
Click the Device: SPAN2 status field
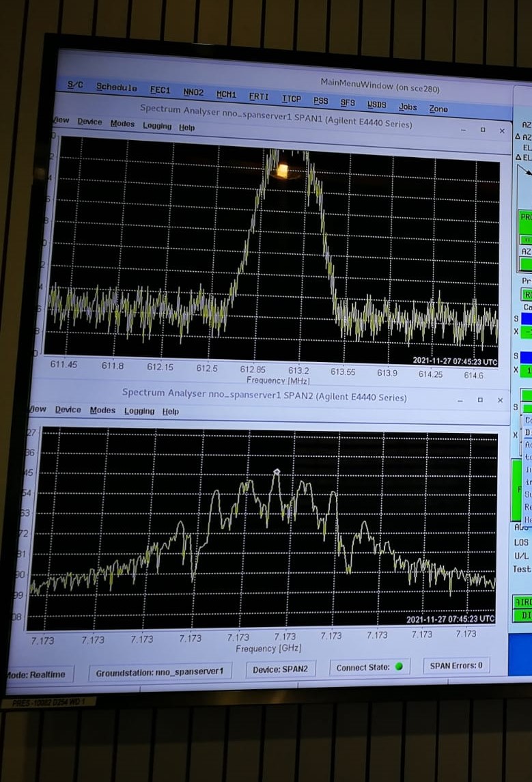[280, 669]
